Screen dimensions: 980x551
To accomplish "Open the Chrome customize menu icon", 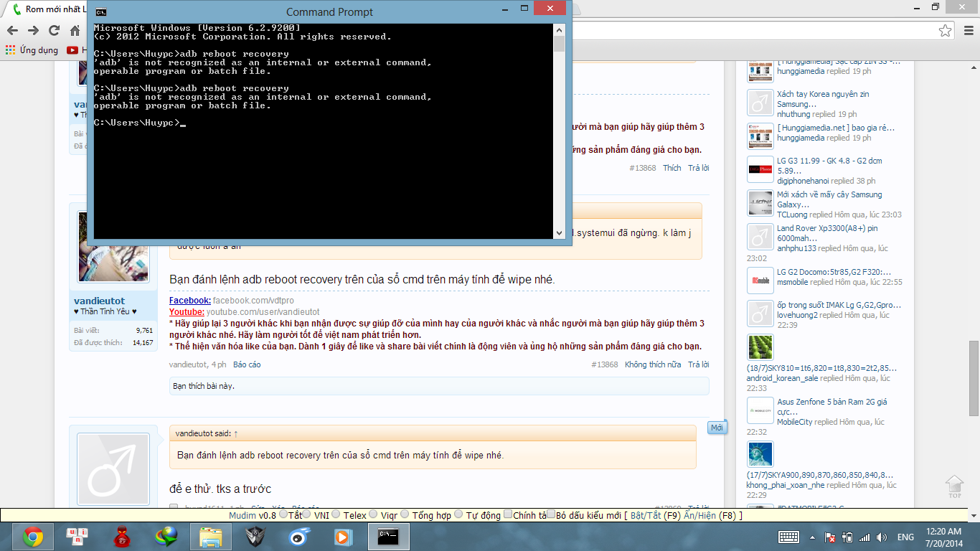I will click(x=967, y=31).
